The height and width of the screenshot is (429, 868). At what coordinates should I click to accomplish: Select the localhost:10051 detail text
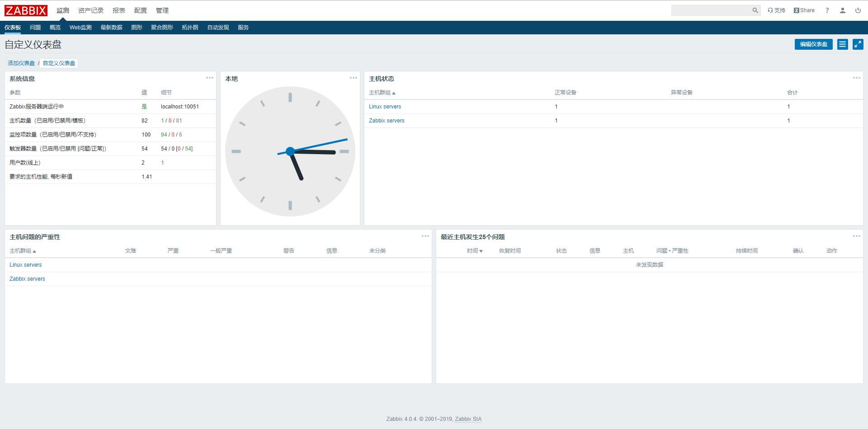click(180, 107)
